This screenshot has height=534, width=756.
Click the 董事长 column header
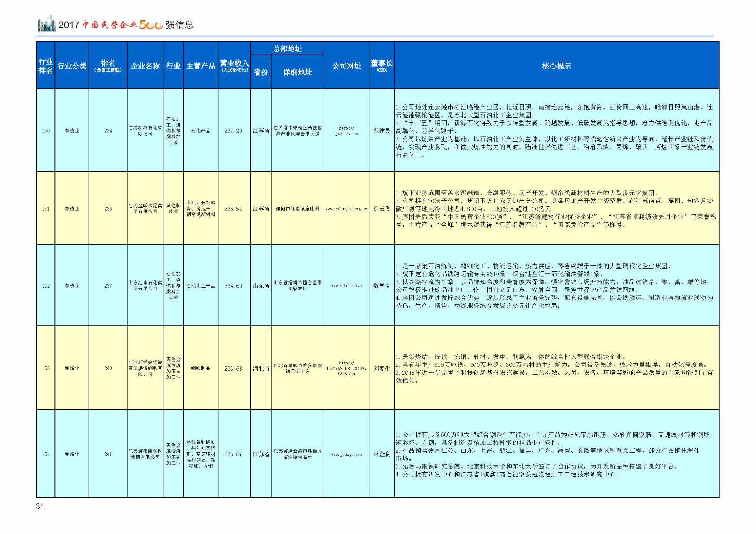pyautogui.click(x=382, y=66)
